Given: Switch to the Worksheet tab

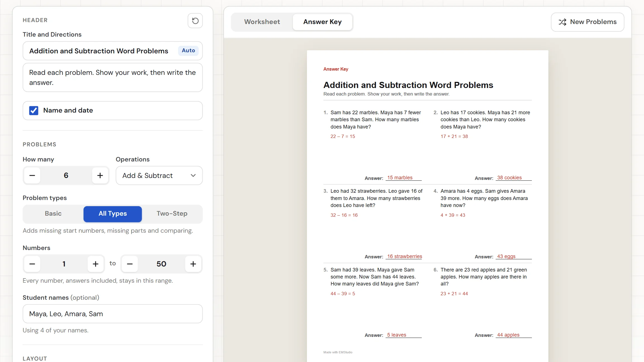Looking at the screenshot, I should [x=262, y=22].
